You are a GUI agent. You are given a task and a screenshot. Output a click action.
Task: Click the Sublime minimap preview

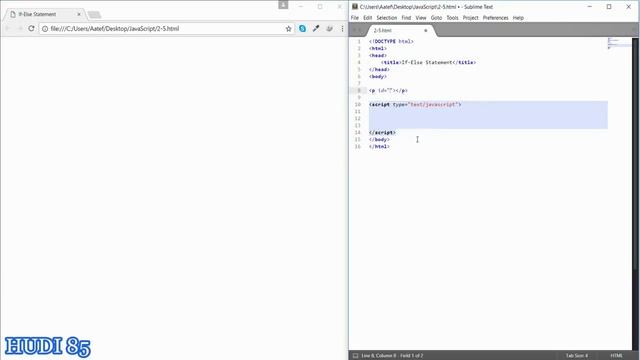pos(618,43)
